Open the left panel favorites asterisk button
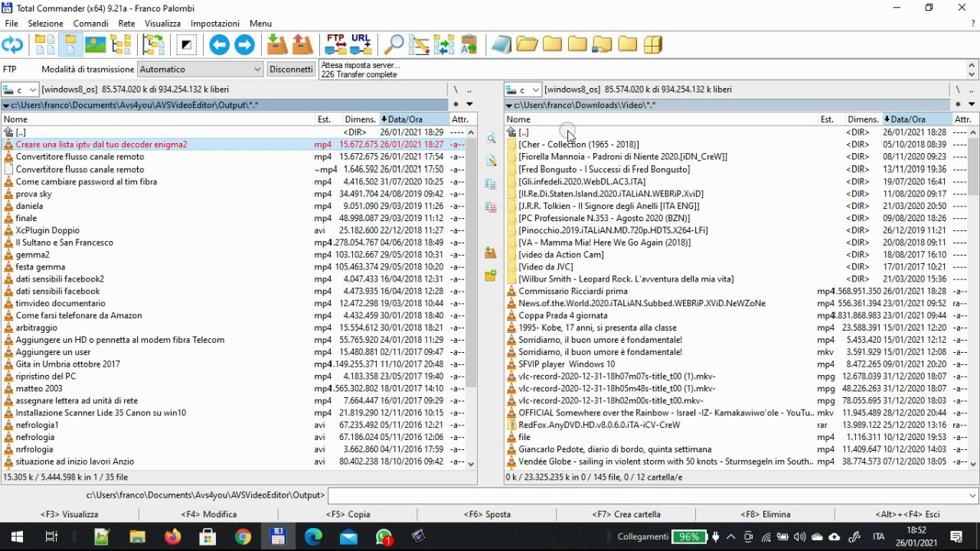Image resolution: width=980 pixels, height=551 pixels. coord(456,105)
